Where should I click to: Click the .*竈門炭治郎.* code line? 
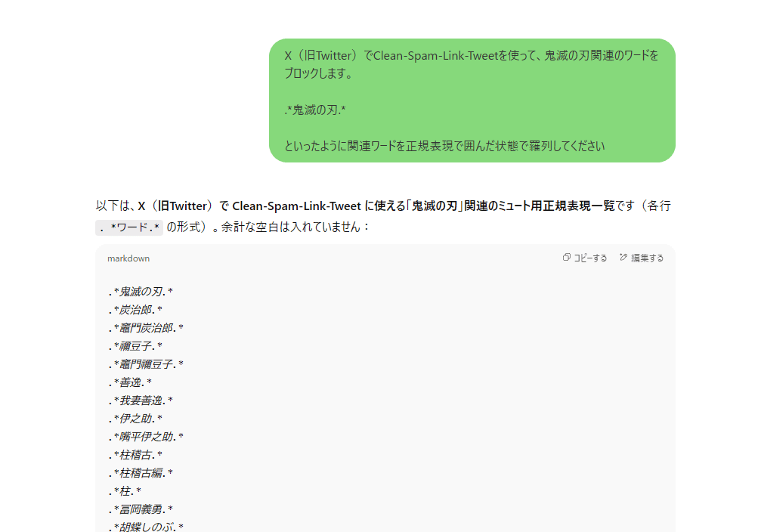pyautogui.click(x=146, y=328)
